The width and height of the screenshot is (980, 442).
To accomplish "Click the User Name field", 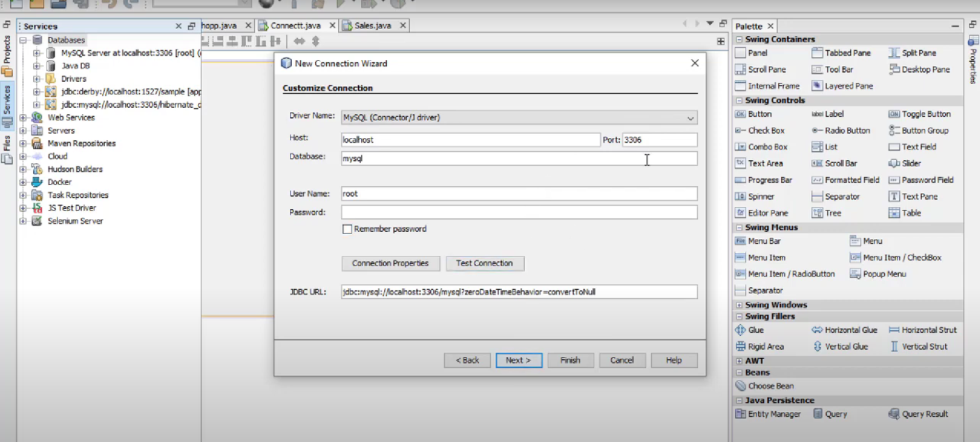I will point(519,194).
